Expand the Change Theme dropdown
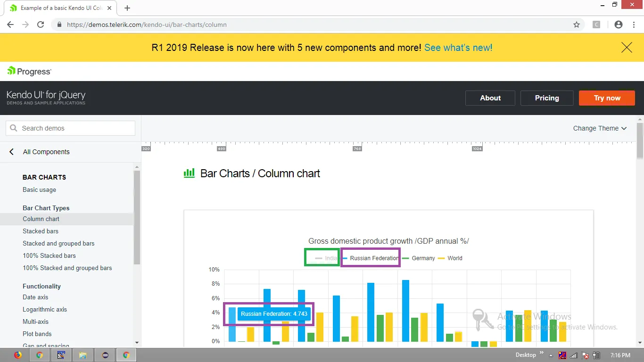Image resolution: width=644 pixels, height=362 pixels. point(600,128)
